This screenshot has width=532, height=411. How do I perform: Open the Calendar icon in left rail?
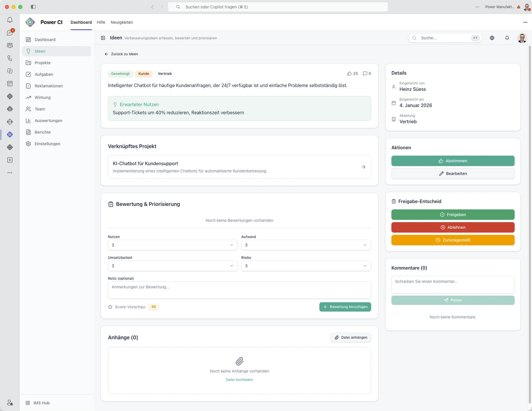coord(10,83)
